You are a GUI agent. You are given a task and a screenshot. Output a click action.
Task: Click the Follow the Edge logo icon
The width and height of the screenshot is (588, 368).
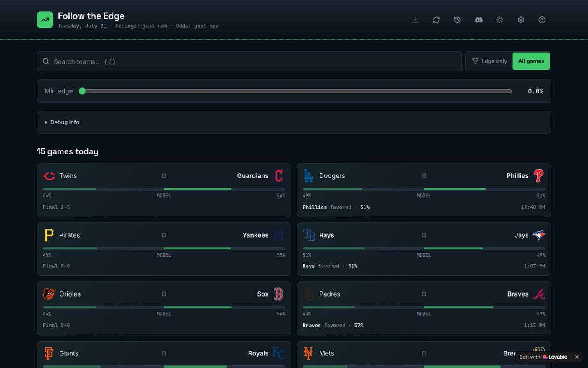point(45,20)
